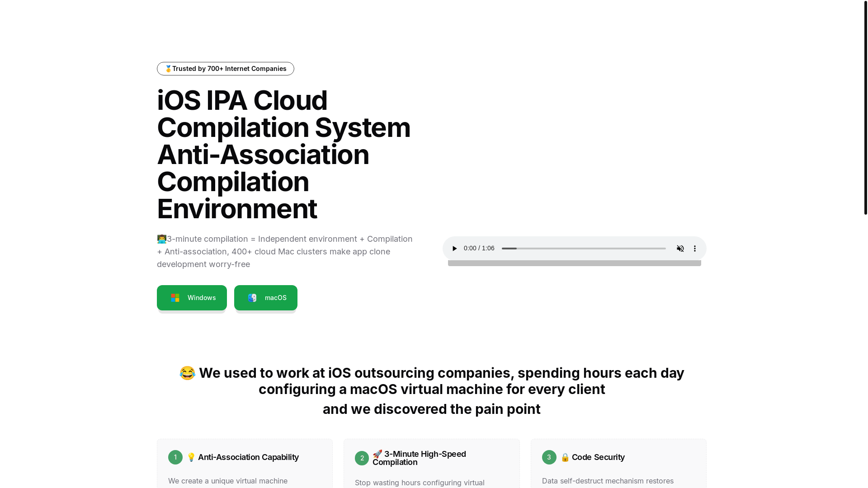Screen dimensions: 868x488
Task: Click the page vertical scrollbar thumb
Action: click(x=865, y=107)
